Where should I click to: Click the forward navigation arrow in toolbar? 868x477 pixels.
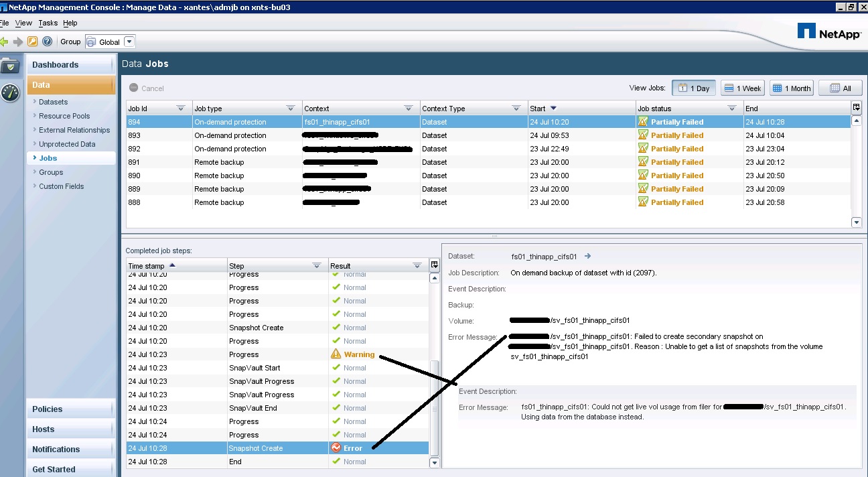coord(18,42)
